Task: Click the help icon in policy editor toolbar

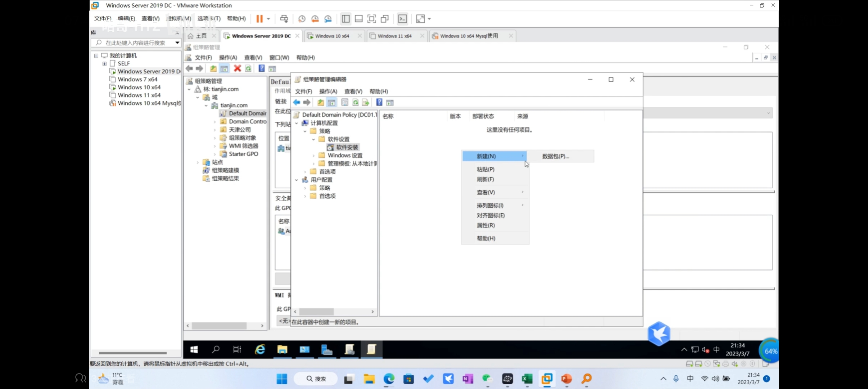Action: [x=379, y=103]
